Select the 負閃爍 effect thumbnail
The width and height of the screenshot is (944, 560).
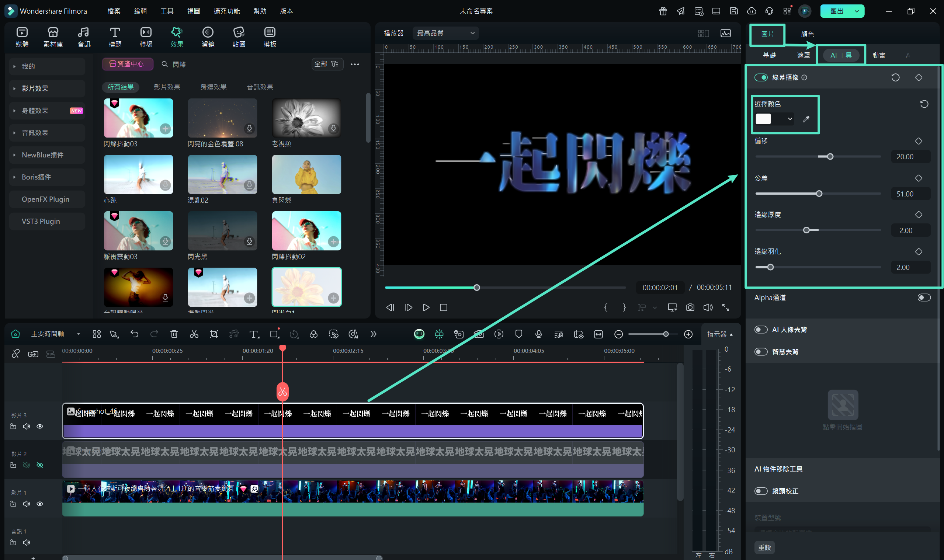(306, 174)
